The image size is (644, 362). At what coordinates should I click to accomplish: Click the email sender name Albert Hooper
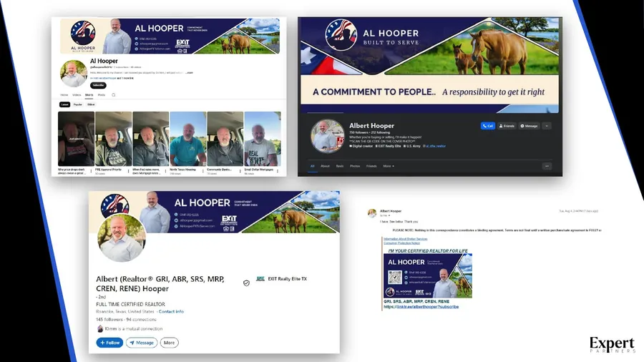(391, 211)
